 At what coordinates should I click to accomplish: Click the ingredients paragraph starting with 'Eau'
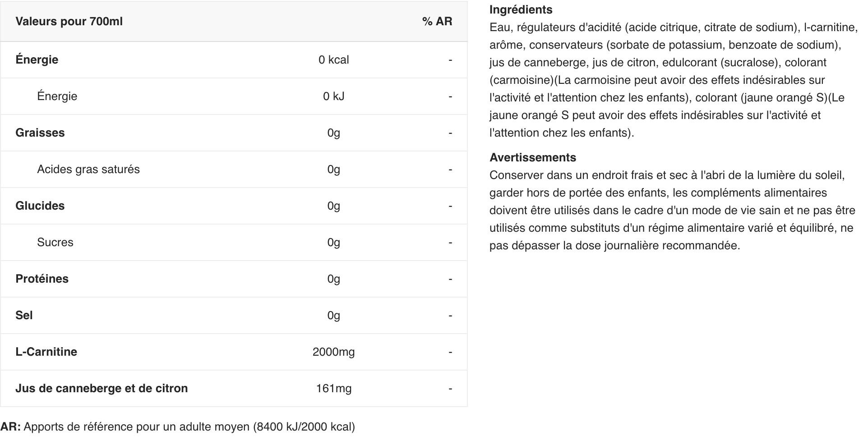[674, 80]
